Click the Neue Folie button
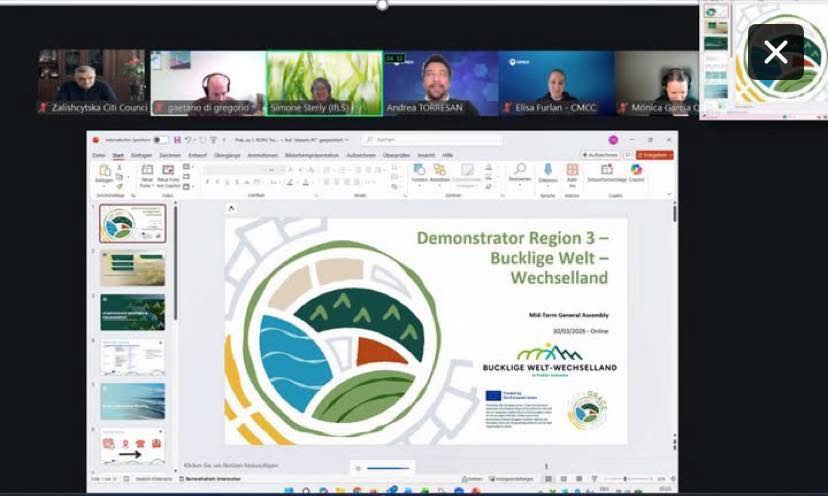 click(x=146, y=174)
